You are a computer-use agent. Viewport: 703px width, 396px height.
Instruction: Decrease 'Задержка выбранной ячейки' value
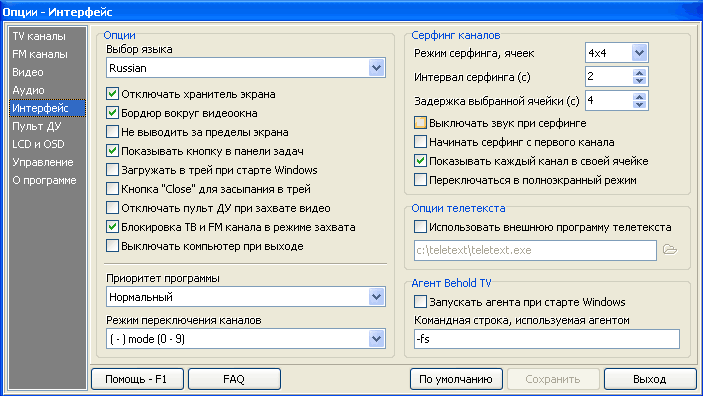click(639, 104)
